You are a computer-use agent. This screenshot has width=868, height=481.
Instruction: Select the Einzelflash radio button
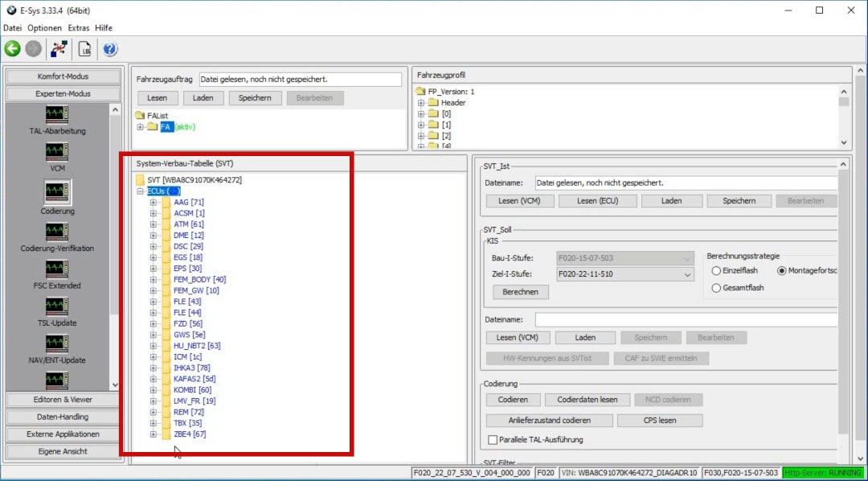pyautogui.click(x=716, y=271)
